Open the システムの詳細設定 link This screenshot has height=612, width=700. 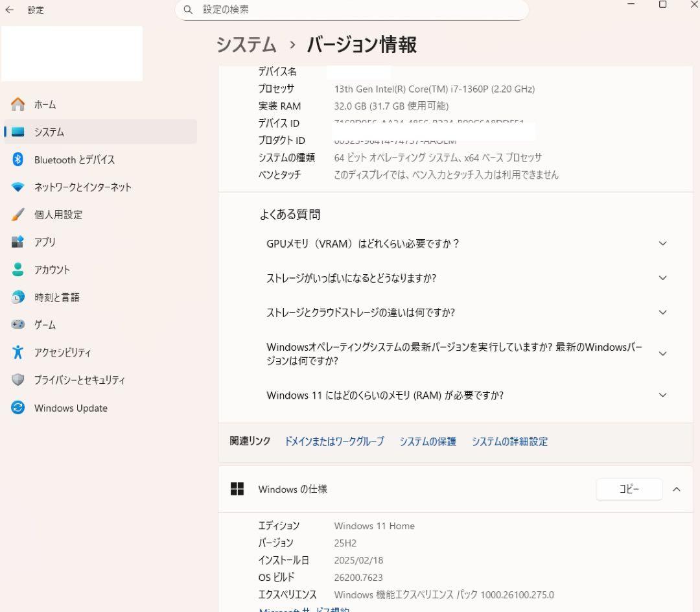pos(509,441)
